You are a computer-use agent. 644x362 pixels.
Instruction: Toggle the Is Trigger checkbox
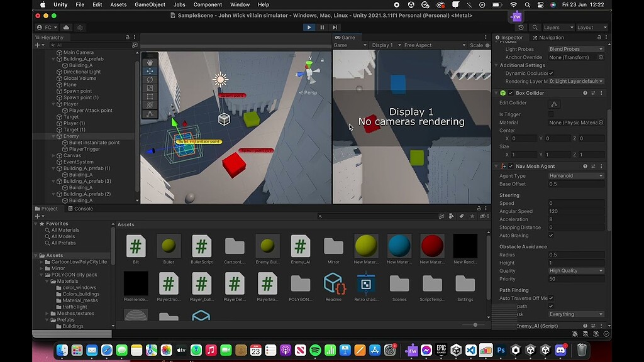point(551,114)
